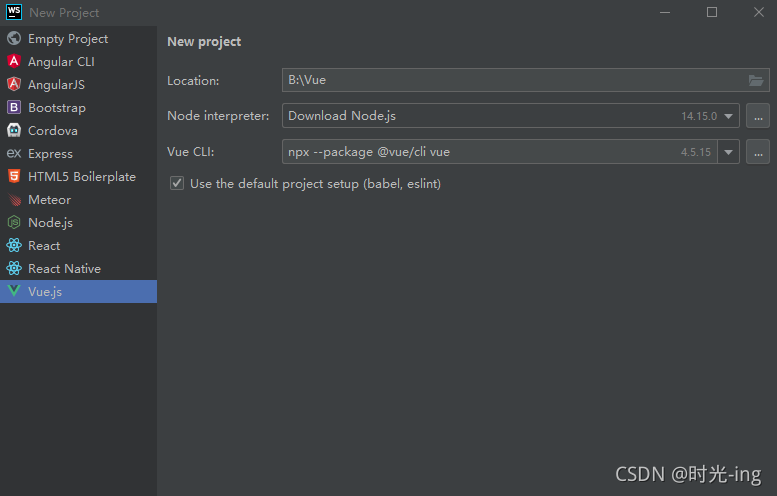
Task: Select React Native in project list
Action: click(x=78, y=268)
